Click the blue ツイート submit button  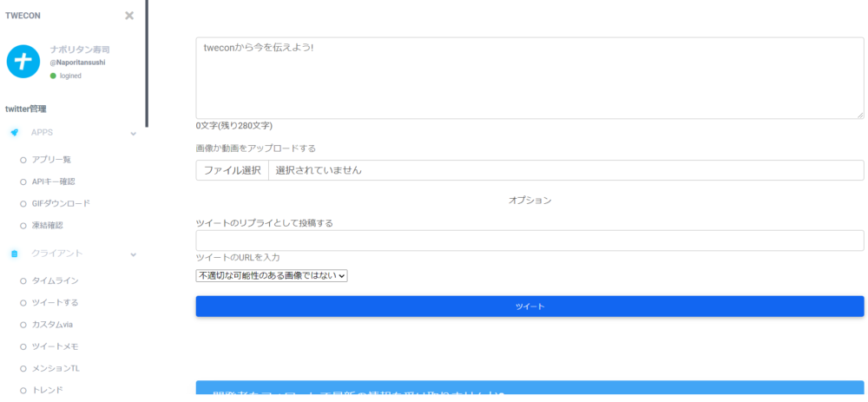point(529,306)
